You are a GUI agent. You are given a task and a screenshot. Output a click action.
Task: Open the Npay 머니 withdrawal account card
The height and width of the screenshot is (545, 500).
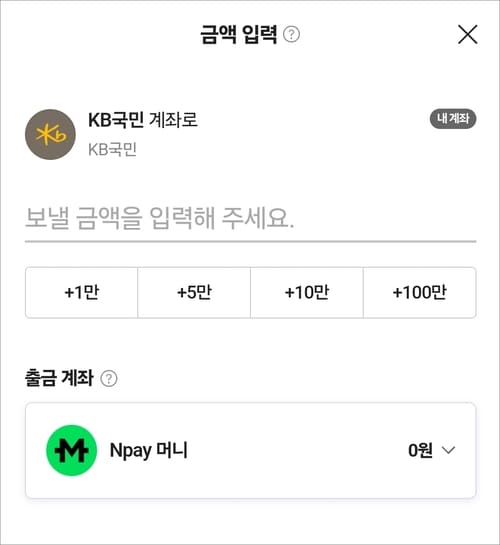[251, 450]
